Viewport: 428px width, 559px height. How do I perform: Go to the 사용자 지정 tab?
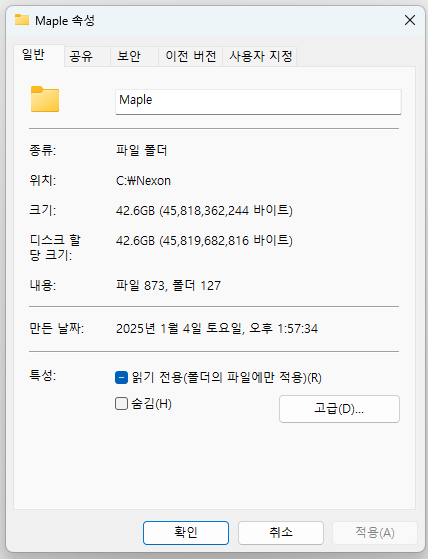(260, 56)
